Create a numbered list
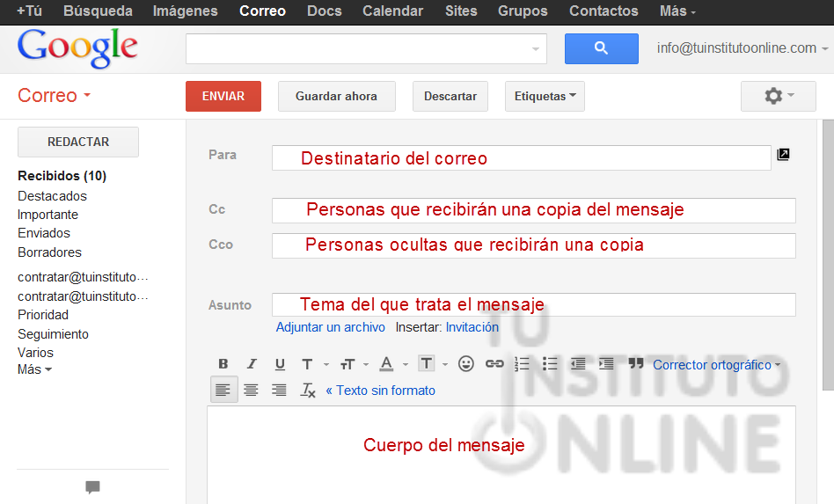Viewport: 834px width, 504px height. click(523, 363)
